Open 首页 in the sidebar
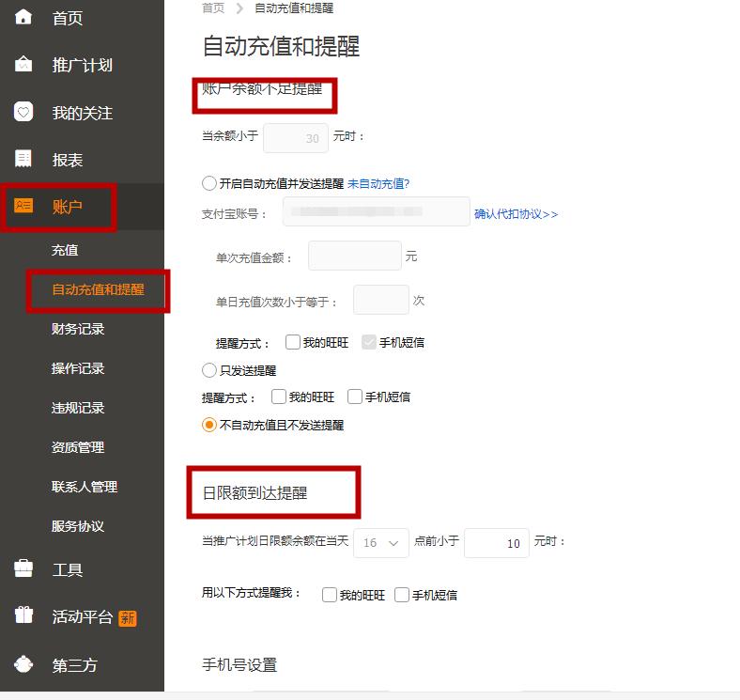The width and height of the screenshot is (740, 700). [x=67, y=18]
